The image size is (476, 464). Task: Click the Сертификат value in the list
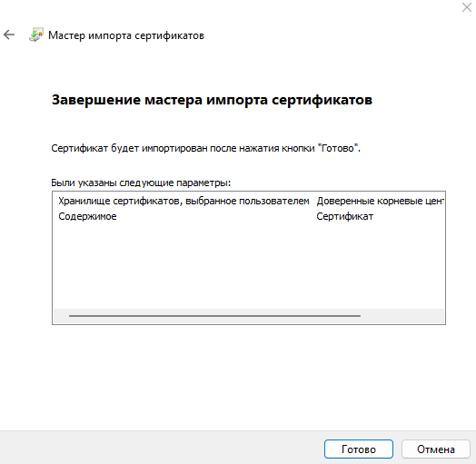344,216
